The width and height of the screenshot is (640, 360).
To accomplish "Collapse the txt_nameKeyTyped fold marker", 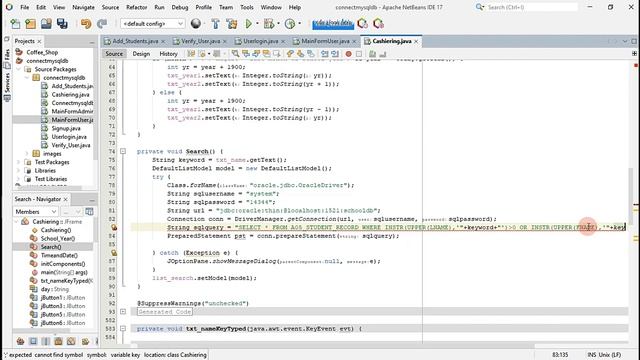I will coord(123,329).
